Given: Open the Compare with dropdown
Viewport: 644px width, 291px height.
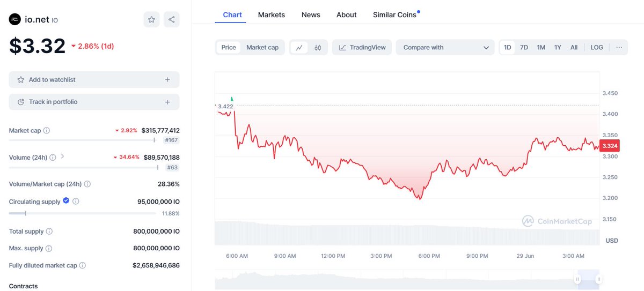Looking at the screenshot, I should pos(445,47).
